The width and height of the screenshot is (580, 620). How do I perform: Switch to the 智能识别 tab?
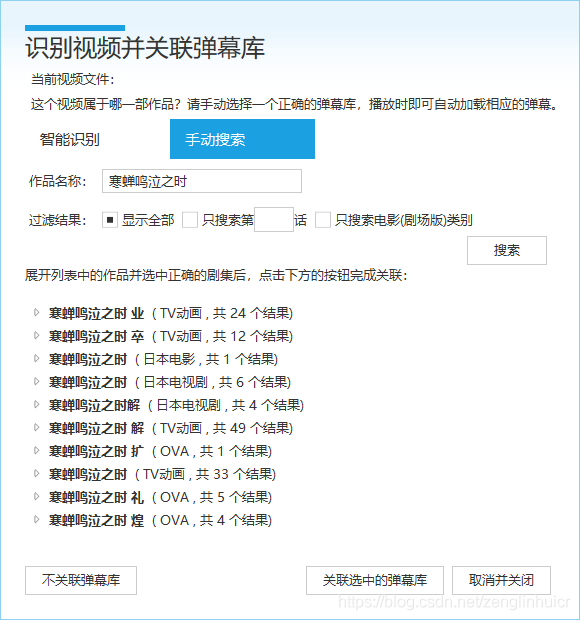(70, 139)
